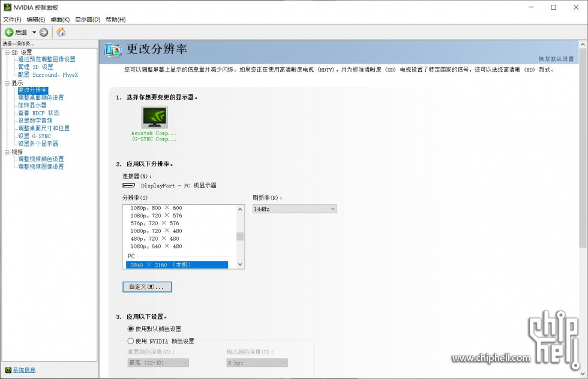The height and width of the screenshot is (379, 588).
Task: Open 设置 G-SYNC tree item
Action: (x=35, y=136)
